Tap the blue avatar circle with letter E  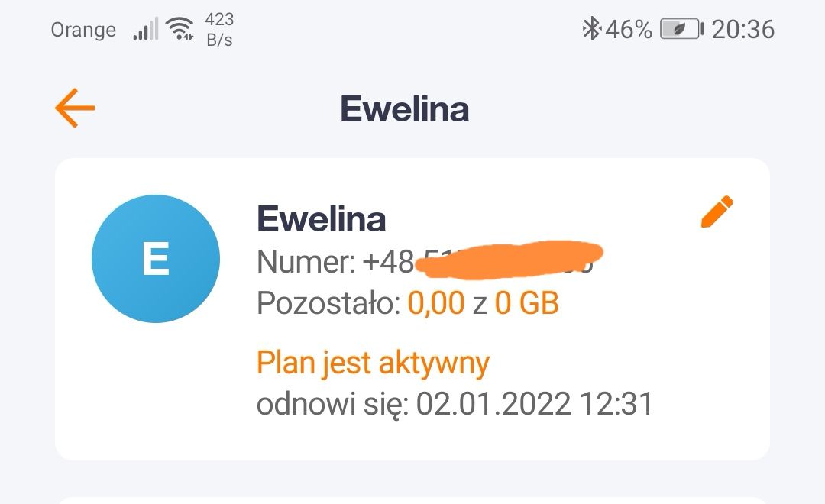click(x=156, y=259)
